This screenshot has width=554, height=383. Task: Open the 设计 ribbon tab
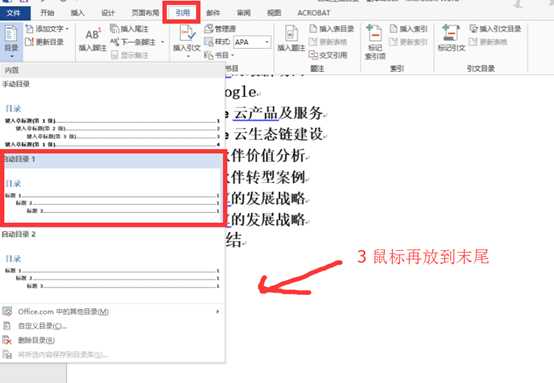pyautogui.click(x=108, y=13)
